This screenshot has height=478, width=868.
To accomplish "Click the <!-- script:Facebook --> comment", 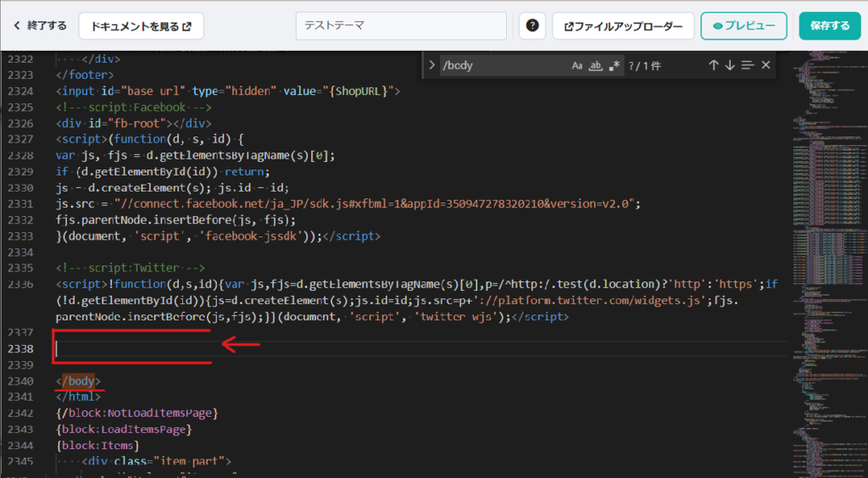I will (133, 107).
